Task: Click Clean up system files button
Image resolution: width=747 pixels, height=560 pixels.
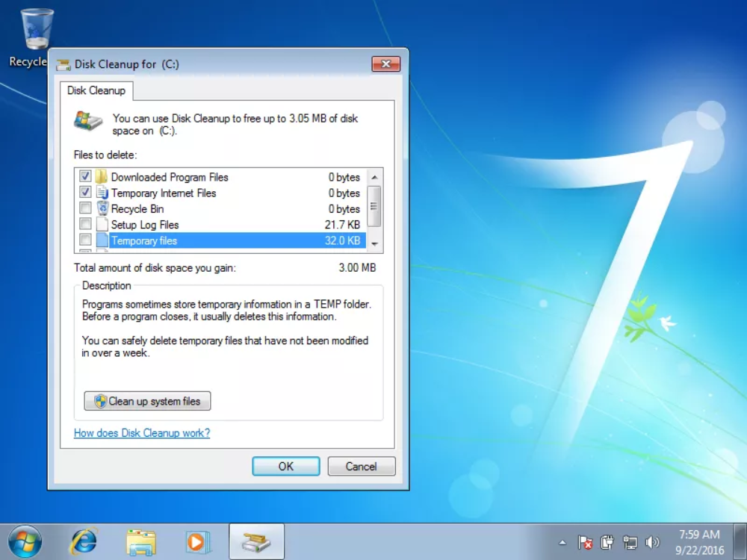Action: click(147, 401)
